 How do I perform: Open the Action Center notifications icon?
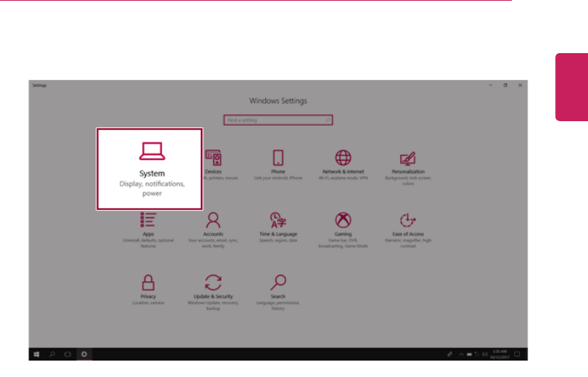click(517, 354)
